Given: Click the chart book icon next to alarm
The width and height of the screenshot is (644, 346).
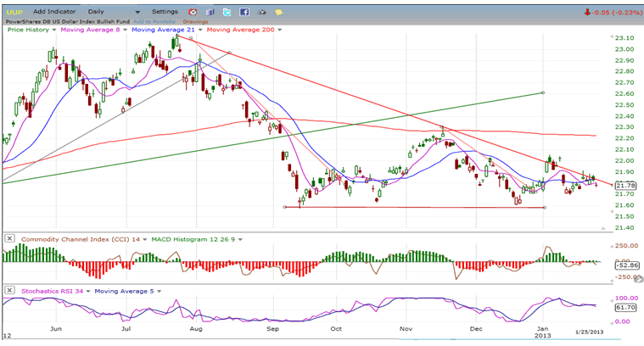Looking at the screenshot, I should pos(210,12).
